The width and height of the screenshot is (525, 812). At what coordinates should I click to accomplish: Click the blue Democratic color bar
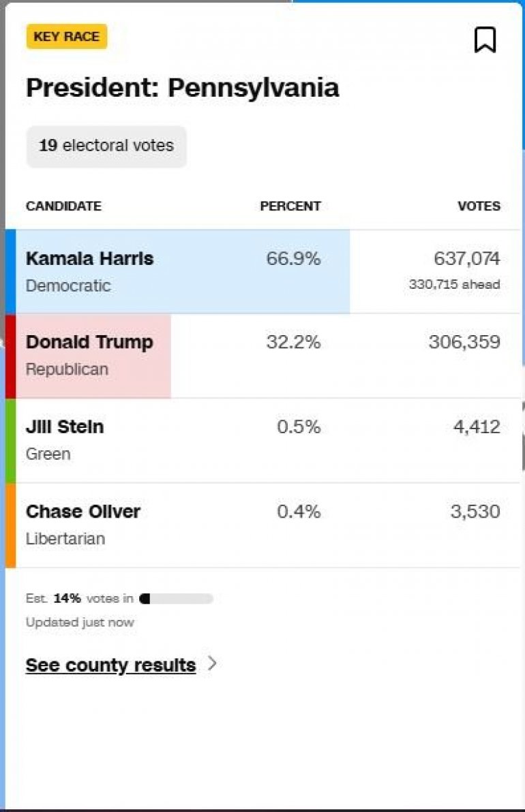point(10,271)
